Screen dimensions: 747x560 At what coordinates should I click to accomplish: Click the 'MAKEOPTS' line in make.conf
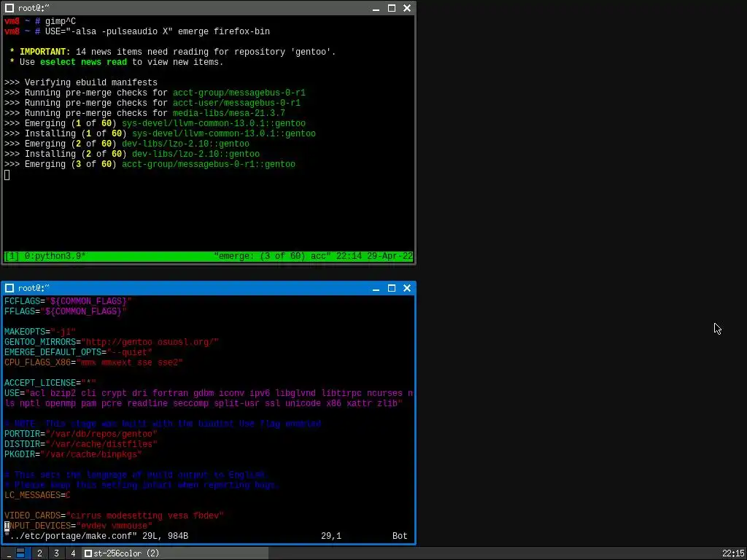pyautogui.click(x=40, y=332)
